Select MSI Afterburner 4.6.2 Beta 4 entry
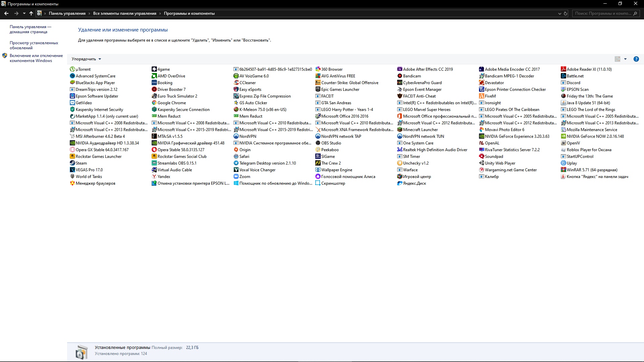644x362 pixels. point(97,136)
